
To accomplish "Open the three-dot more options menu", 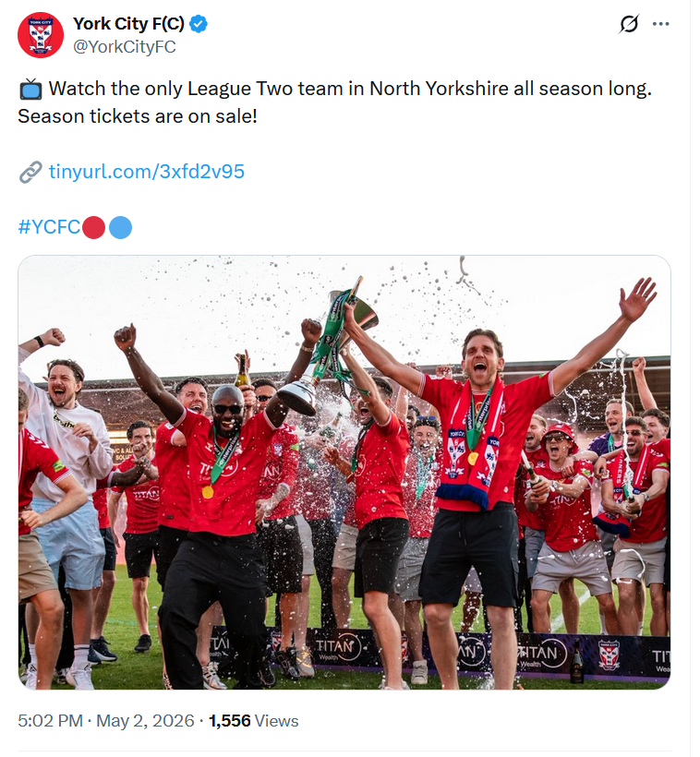I will [x=661, y=24].
